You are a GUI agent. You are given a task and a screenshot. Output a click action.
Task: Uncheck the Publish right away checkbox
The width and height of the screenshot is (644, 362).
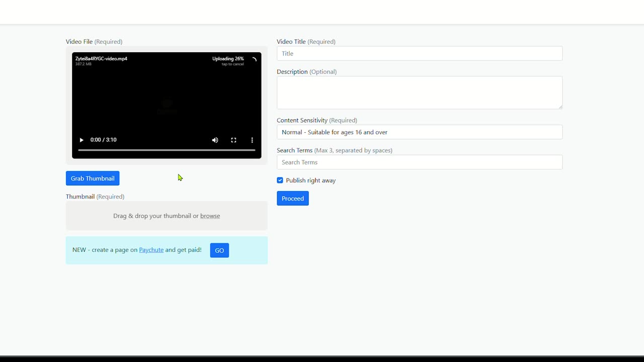[280, 180]
